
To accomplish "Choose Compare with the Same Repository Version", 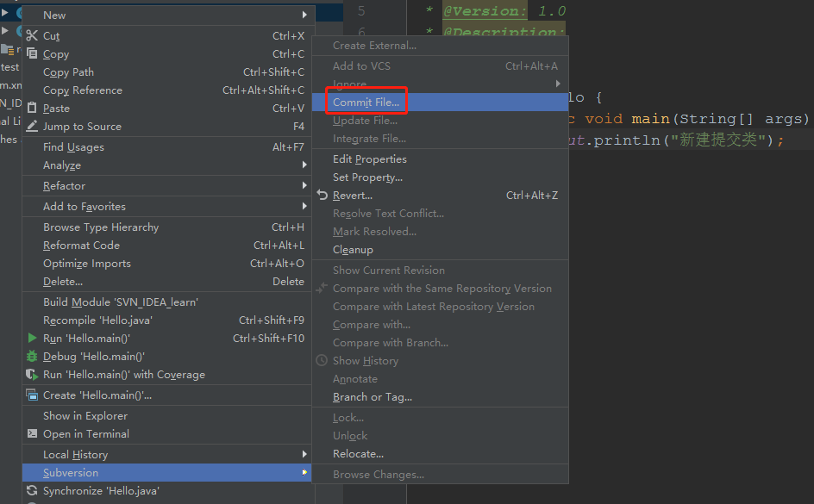I will tap(441, 289).
